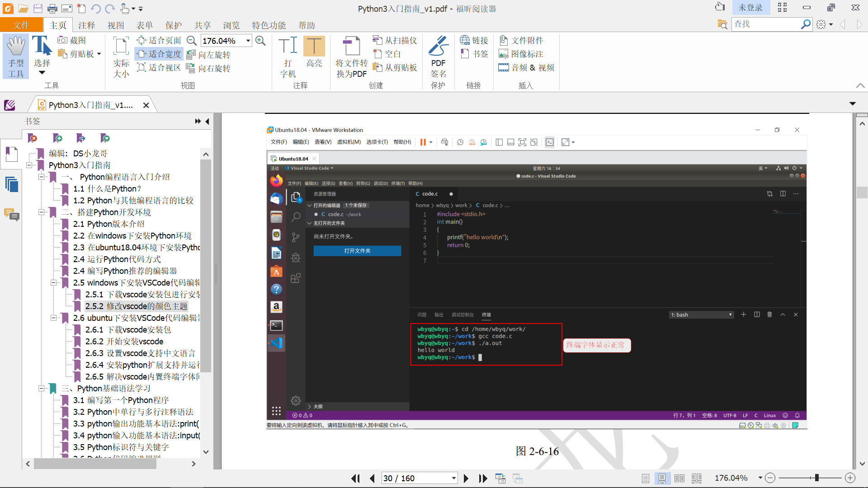Viewport: 868px width, 488px height.
Task: Select the Hand tool (手型工具)
Action: (x=16, y=56)
